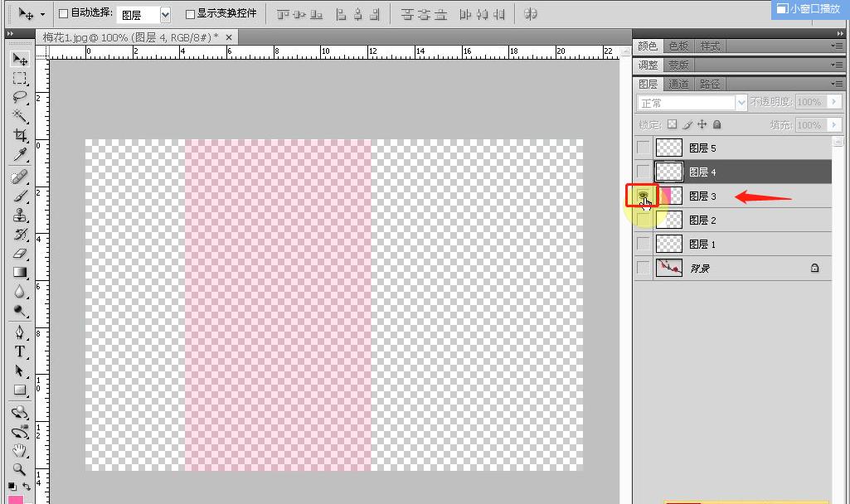Pick the Eyedropper tool
The width and height of the screenshot is (850, 504).
(x=20, y=155)
